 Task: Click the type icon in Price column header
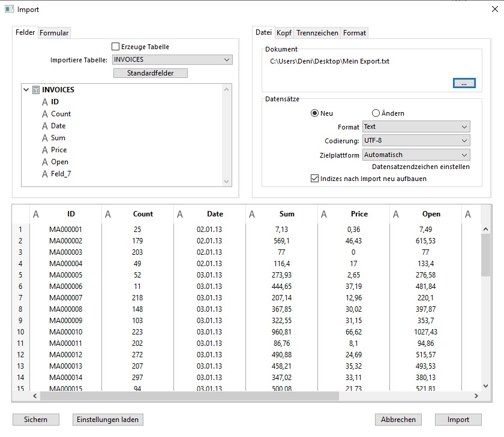324,214
